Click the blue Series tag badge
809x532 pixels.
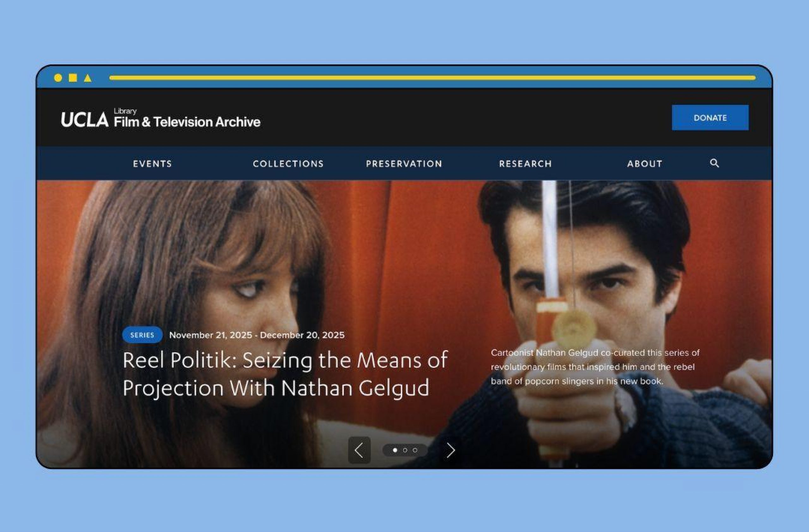(x=143, y=335)
